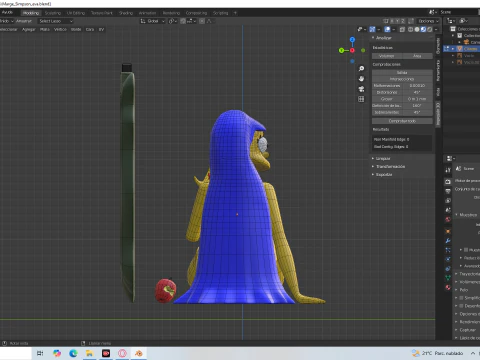This screenshot has height=360, width=480.
Task: Open the green Mesh Data properties icon
Action: [x=448, y=278]
